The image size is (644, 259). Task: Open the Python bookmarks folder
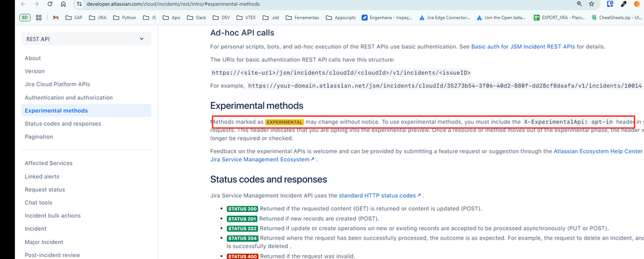click(124, 17)
